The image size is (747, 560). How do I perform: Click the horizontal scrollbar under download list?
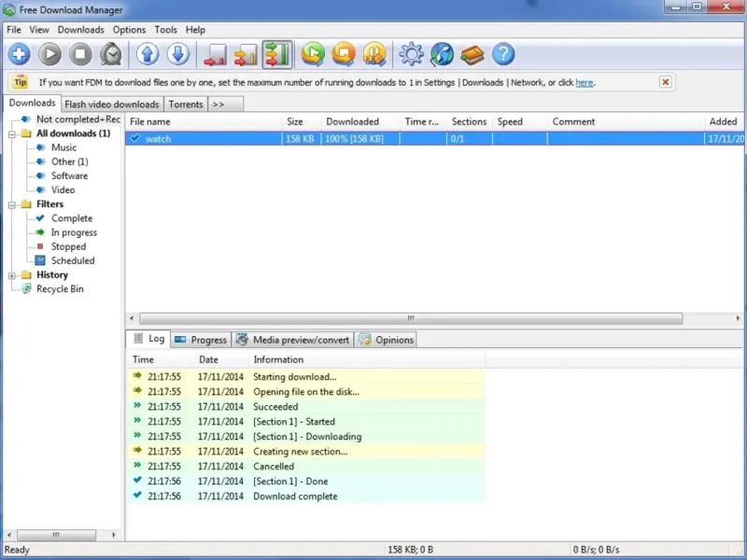[x=411, y=318]
